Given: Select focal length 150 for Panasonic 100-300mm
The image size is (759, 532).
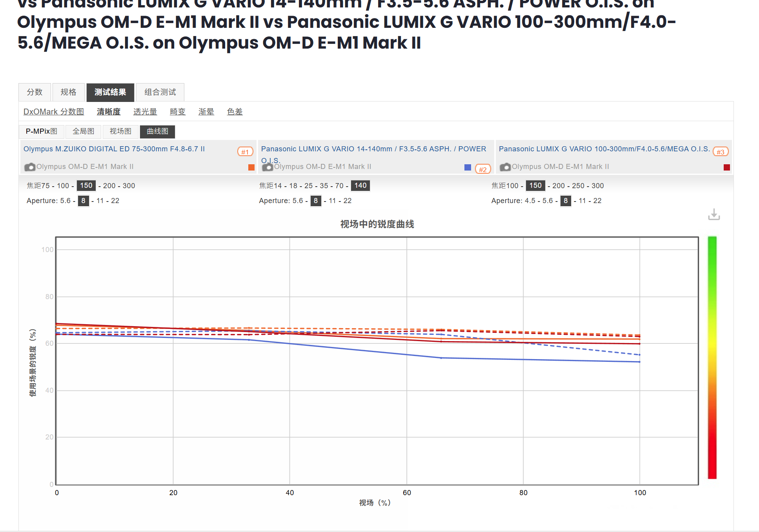Looking at the screenshot, I should (x=535, y=185).
